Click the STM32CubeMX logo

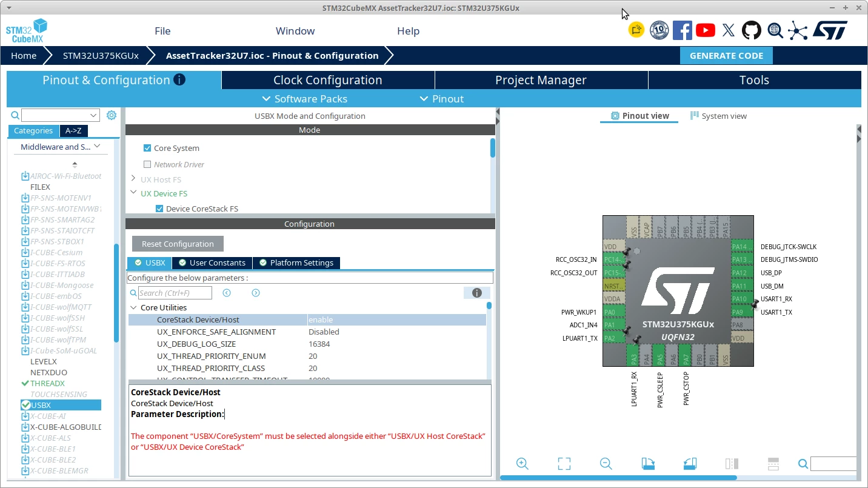(26, 32)
